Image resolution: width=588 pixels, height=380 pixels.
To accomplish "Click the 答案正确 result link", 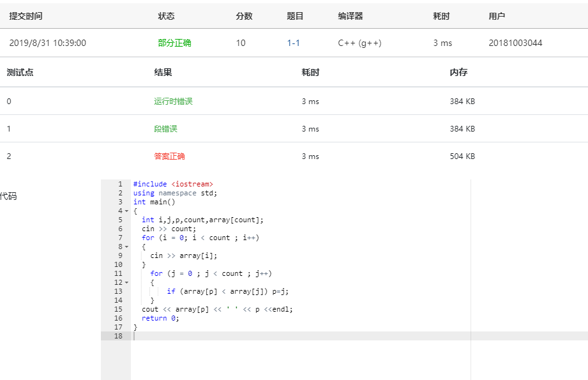I will point(170,156).
